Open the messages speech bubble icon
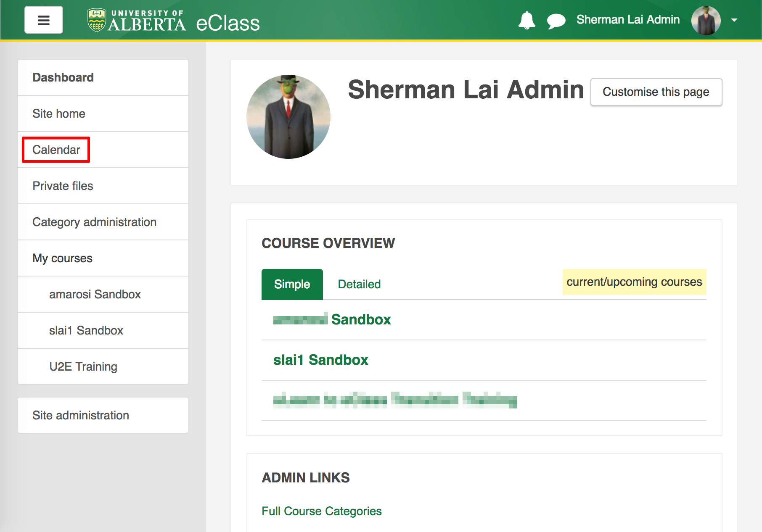The width and height of the screenshot is (762, 532). 556,21
